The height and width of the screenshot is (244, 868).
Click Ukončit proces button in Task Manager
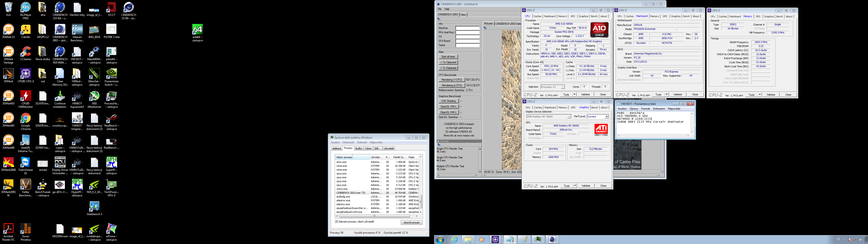pos(411,223)
